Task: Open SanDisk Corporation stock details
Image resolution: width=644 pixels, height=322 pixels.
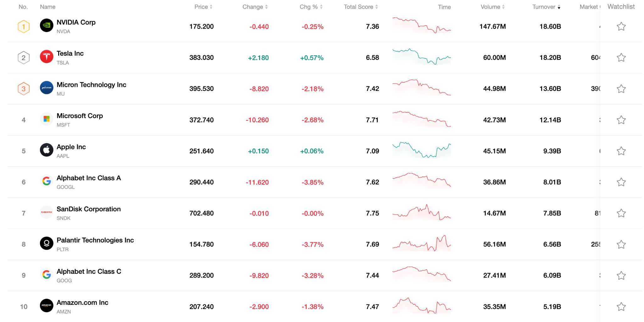Action: tap(88, 209)
